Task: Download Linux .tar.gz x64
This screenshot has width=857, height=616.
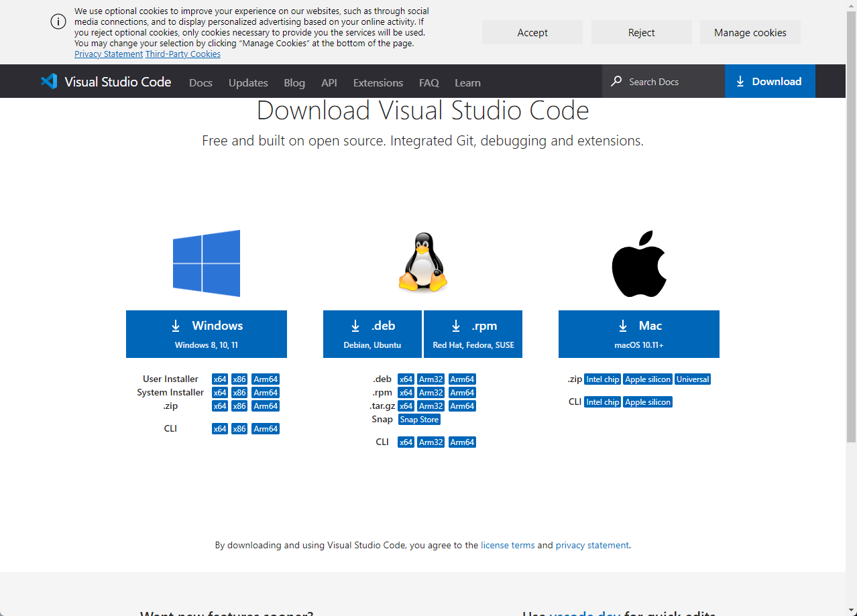Action: coord(406,406)
